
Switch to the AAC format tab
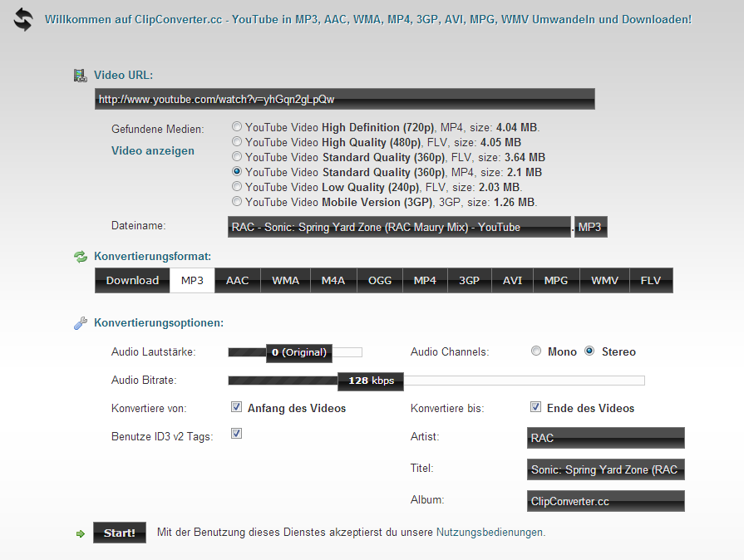pos(237,281)
